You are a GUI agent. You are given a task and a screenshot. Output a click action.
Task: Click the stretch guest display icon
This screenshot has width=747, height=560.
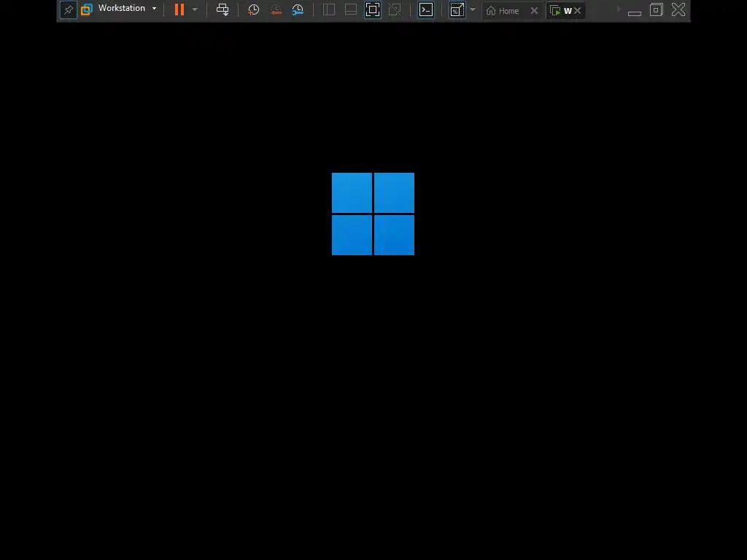coord(457,9)
